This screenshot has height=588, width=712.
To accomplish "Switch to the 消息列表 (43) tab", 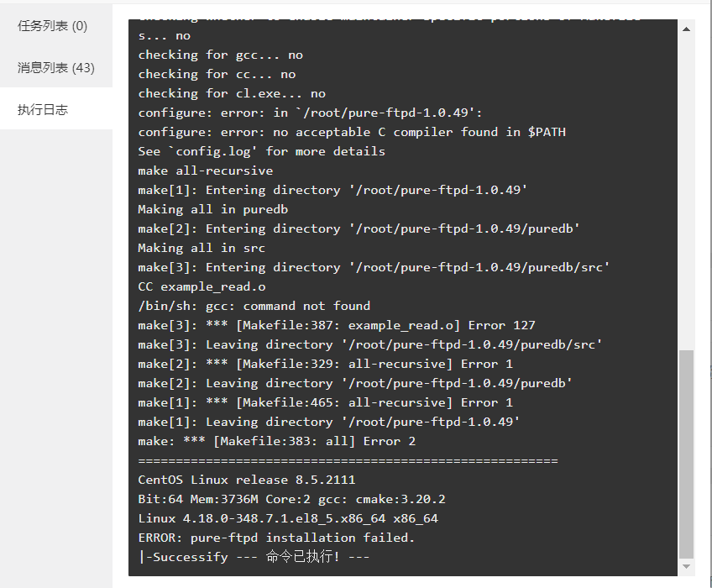I will [56, 68].
